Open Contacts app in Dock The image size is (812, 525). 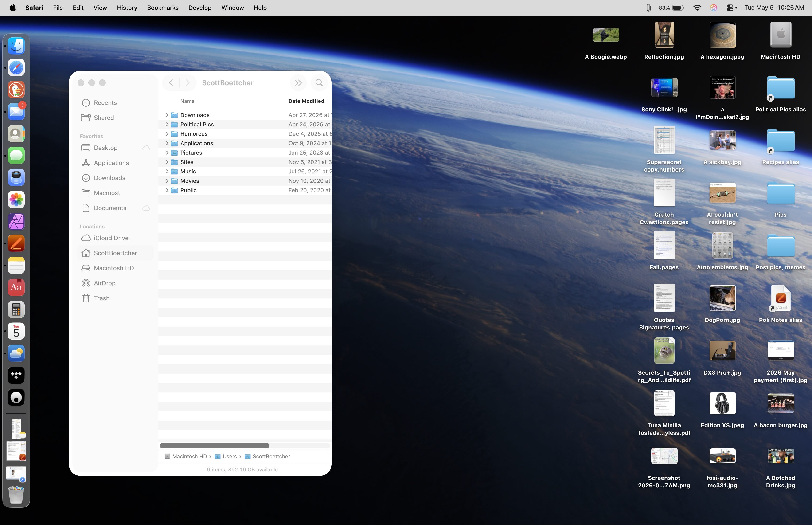tap(16, 134)
